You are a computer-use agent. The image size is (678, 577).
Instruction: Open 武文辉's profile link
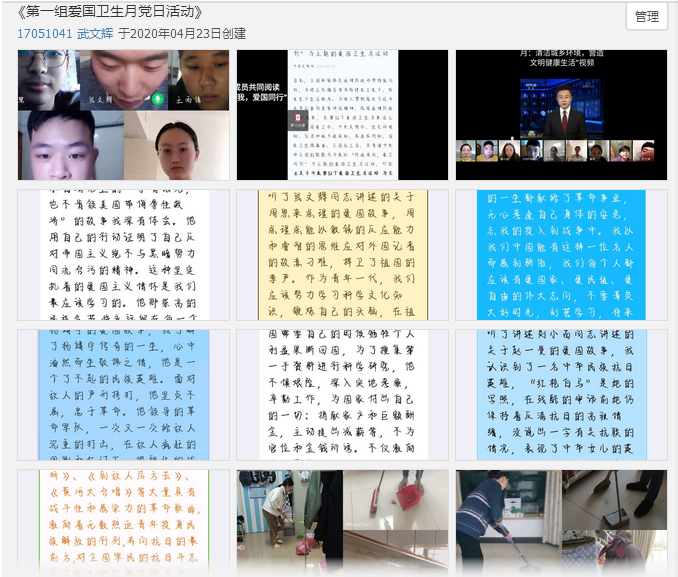(x=95, y=33)
